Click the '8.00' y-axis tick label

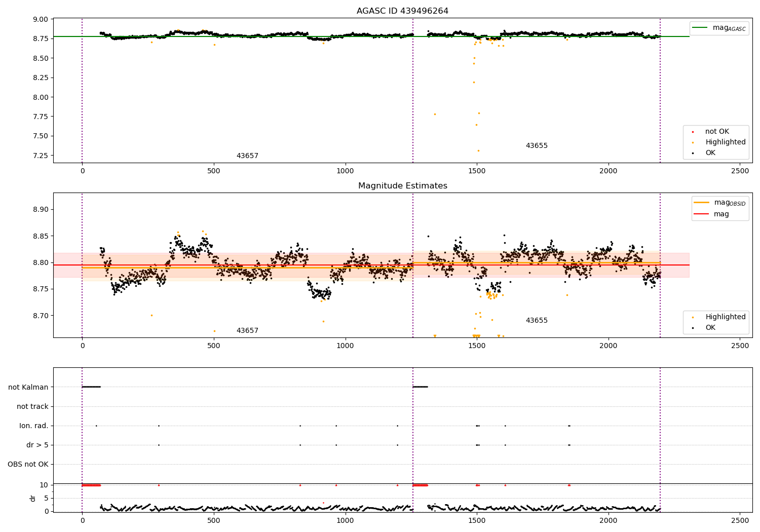click(x=41, y=97)
